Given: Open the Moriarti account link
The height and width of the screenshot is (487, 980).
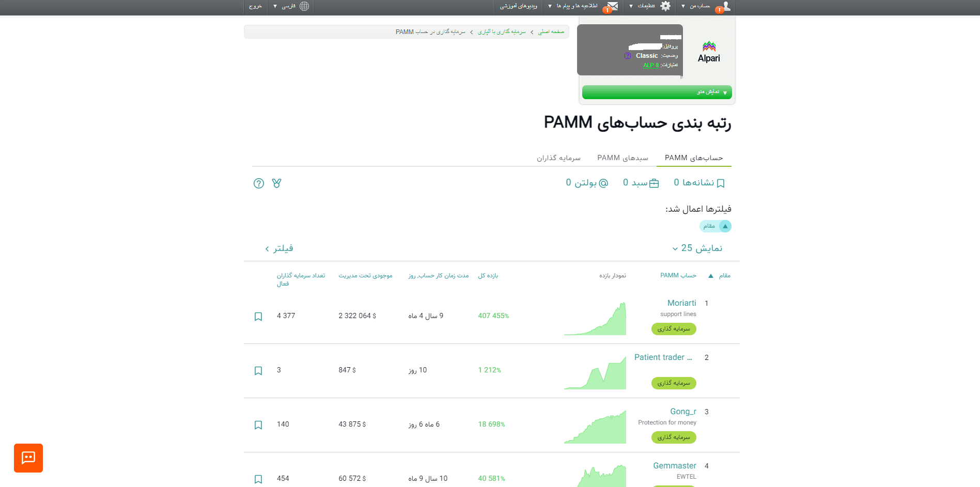Looking at the screenshot, I should point(681,303).
